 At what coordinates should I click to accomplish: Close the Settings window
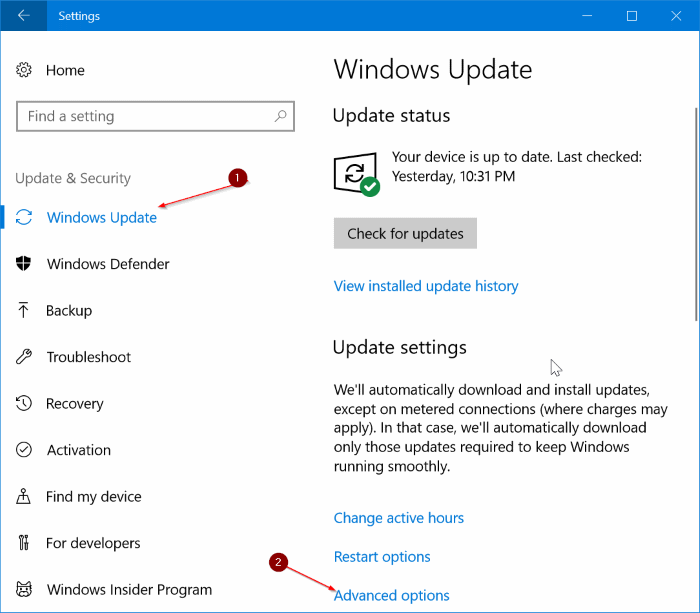(x=676, y=16)
